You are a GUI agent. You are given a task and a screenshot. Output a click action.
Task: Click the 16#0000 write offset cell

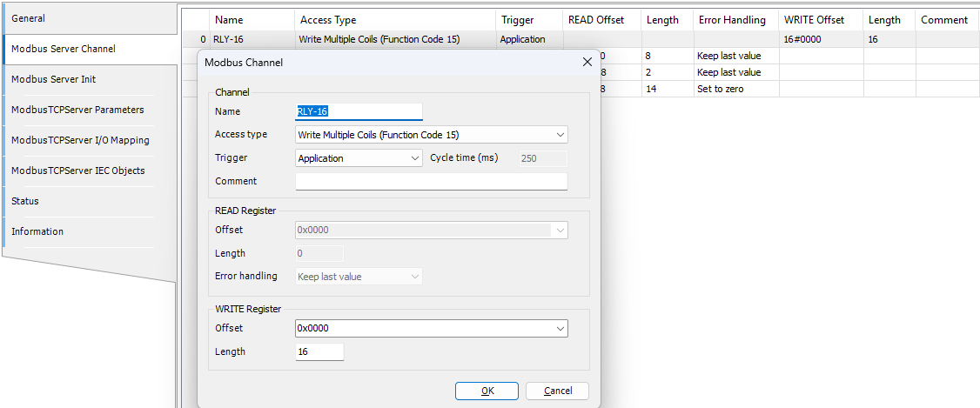(822, 39)
